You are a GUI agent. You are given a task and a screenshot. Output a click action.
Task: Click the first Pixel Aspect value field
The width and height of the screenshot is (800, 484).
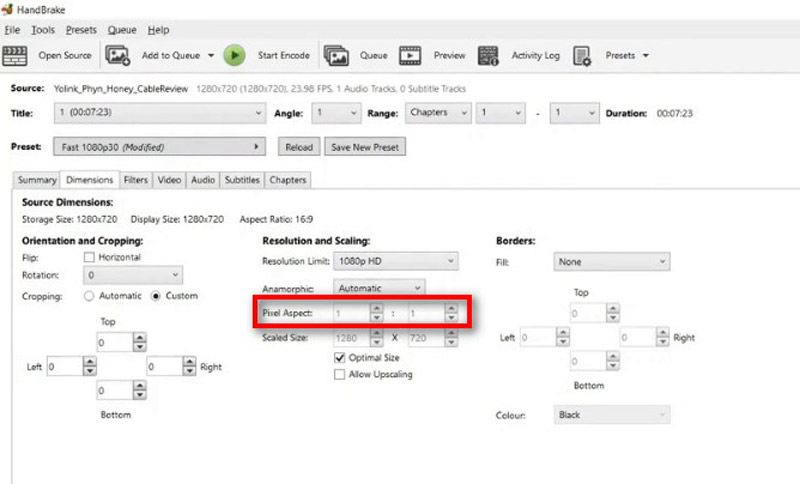click(x=352, y=313)
